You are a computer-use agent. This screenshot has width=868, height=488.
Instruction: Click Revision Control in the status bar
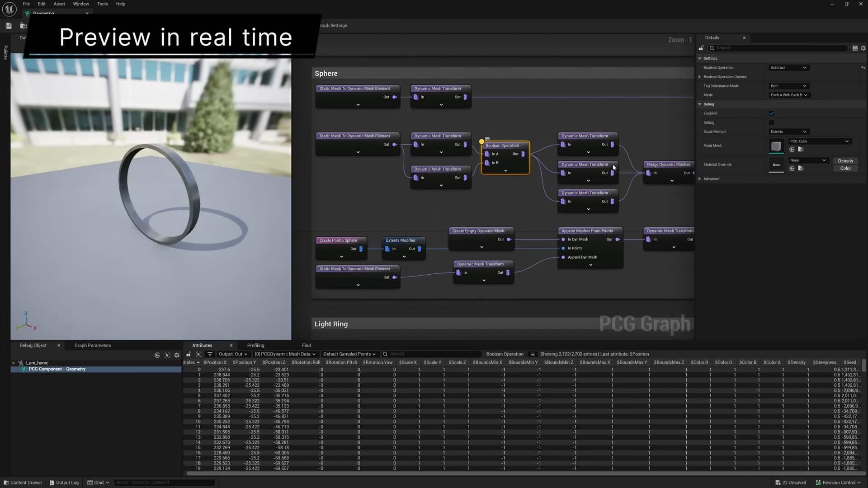pyautogui.click(x=839, y=483)
